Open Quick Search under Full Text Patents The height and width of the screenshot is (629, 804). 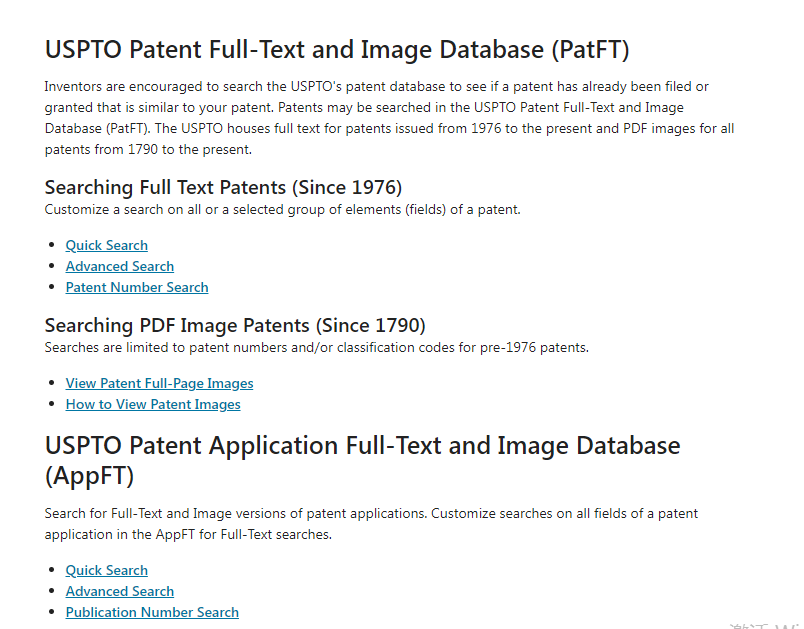pos(107,245)
